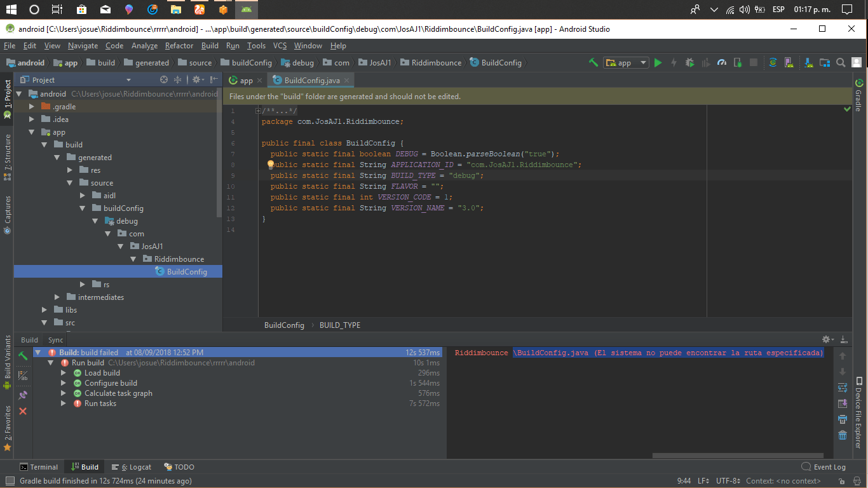Switch to the Logcat tab

coord(131,466)
